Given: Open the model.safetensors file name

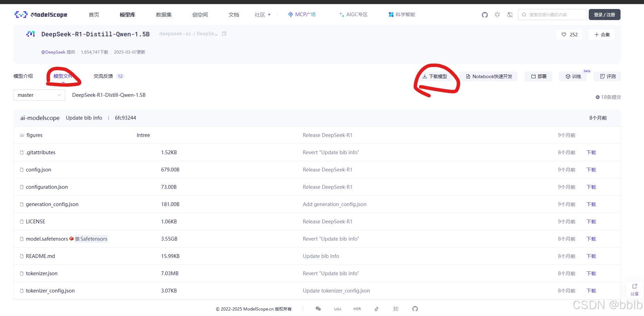Looking at the screenshot, I should pos(47,239).
